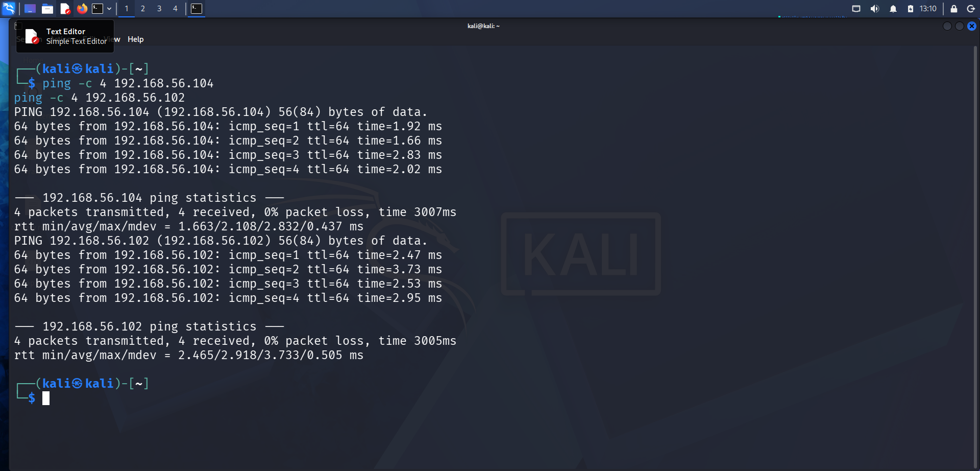Switch to workspace 3

click(x=159, y=9)
